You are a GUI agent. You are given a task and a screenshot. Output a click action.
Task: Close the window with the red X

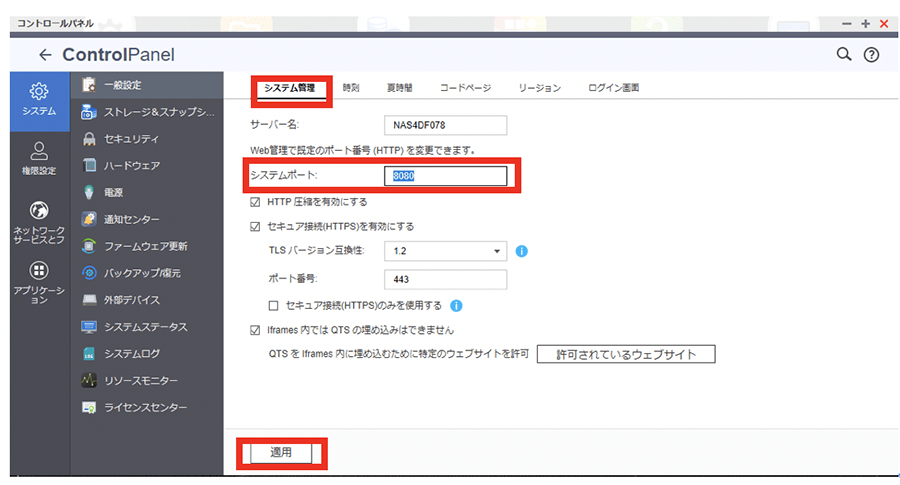[x=884, y=24]
